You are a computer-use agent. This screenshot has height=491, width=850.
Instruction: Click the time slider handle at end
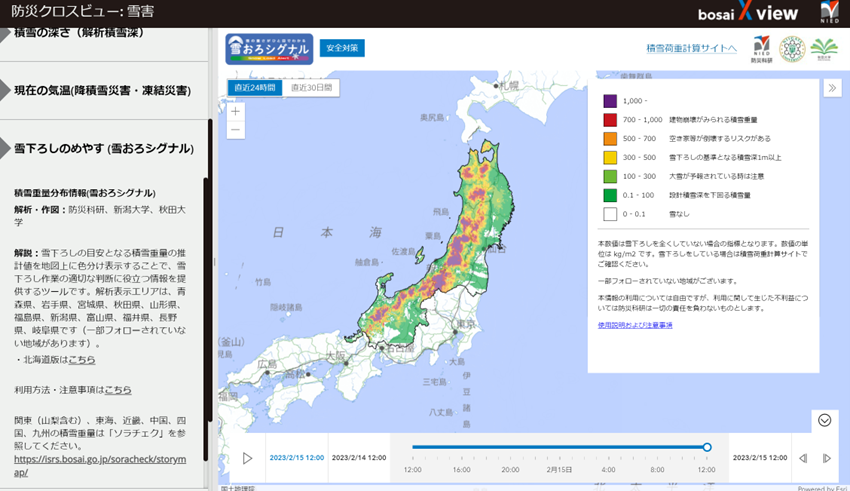click(x=707, y=447)
